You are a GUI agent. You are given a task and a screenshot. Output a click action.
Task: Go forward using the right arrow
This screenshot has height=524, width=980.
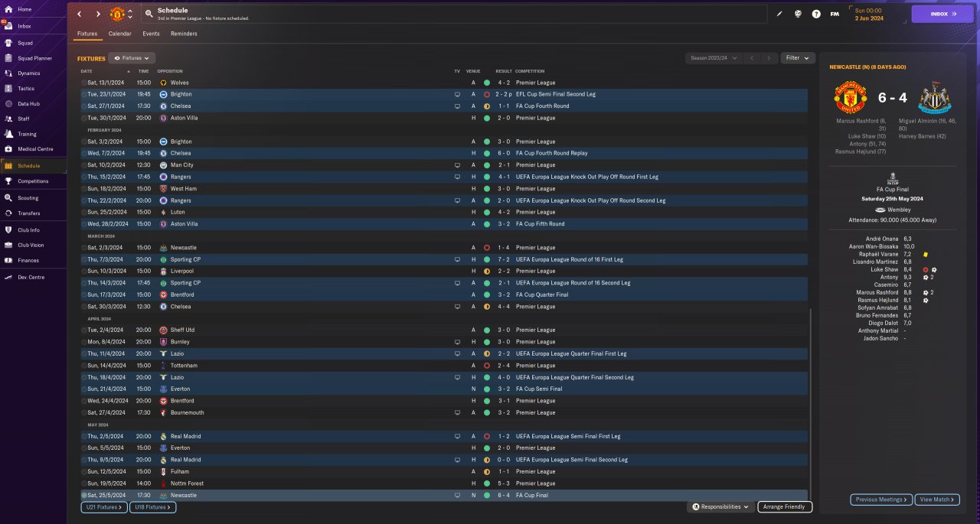point(98,14)
